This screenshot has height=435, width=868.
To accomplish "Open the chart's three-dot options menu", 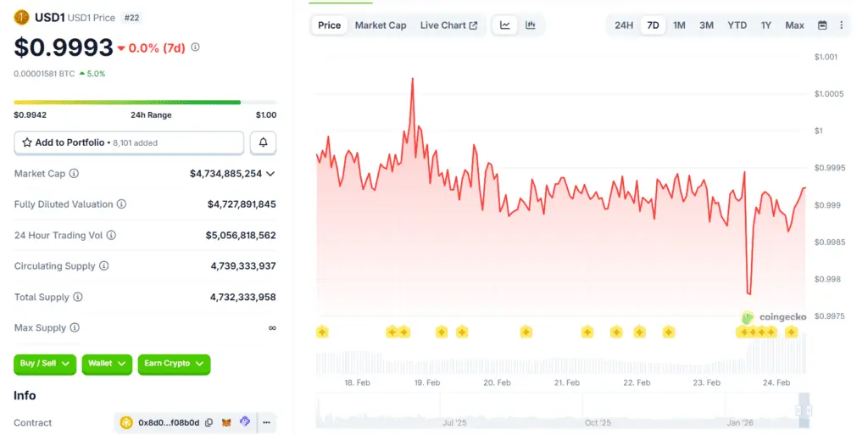I will pos(841,25).
